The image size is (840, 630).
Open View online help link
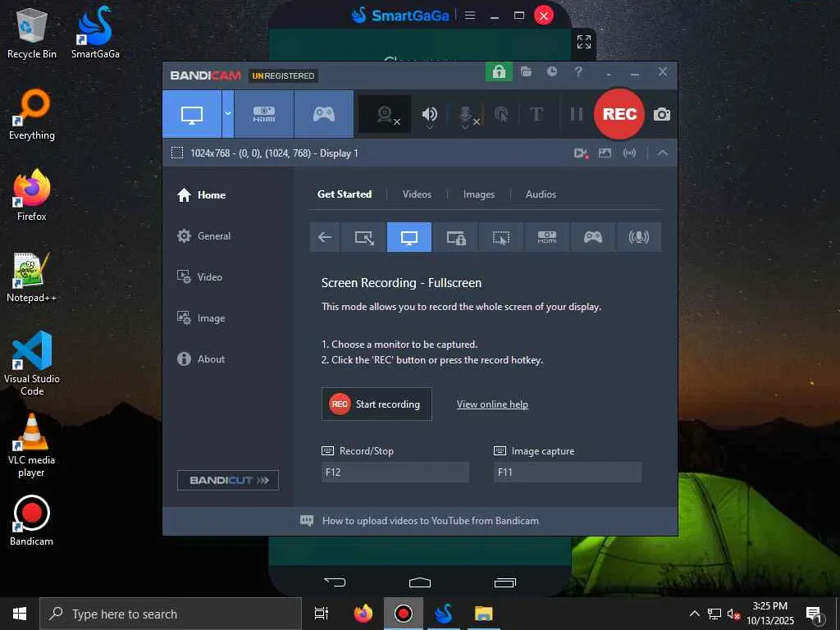coord(492,404)
